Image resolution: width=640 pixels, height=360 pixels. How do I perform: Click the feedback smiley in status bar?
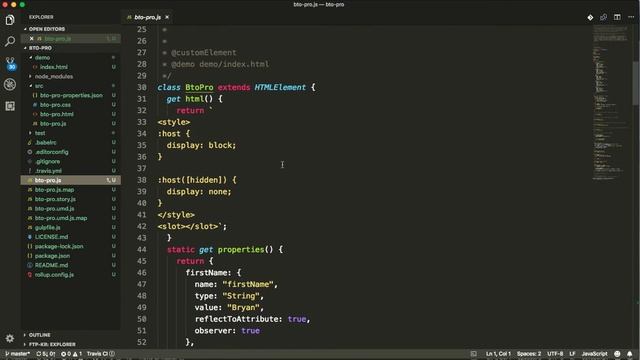pyautogui.click(x=617, y=354)
